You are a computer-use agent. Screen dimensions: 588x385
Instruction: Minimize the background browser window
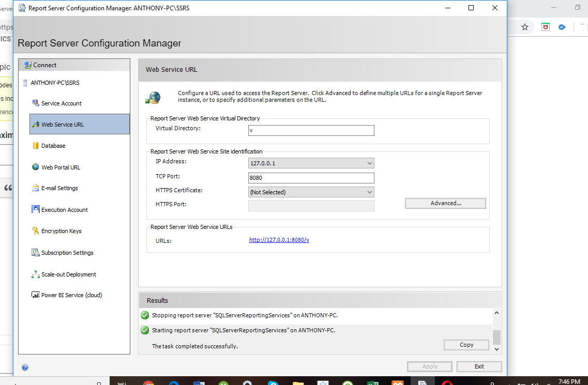(x=554, y=8)
